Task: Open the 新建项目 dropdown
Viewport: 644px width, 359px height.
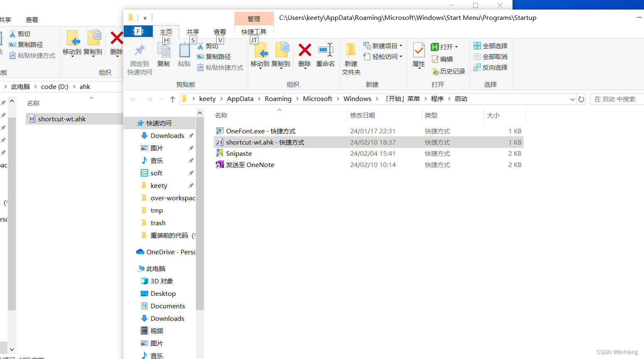Action: pos(383,46)
